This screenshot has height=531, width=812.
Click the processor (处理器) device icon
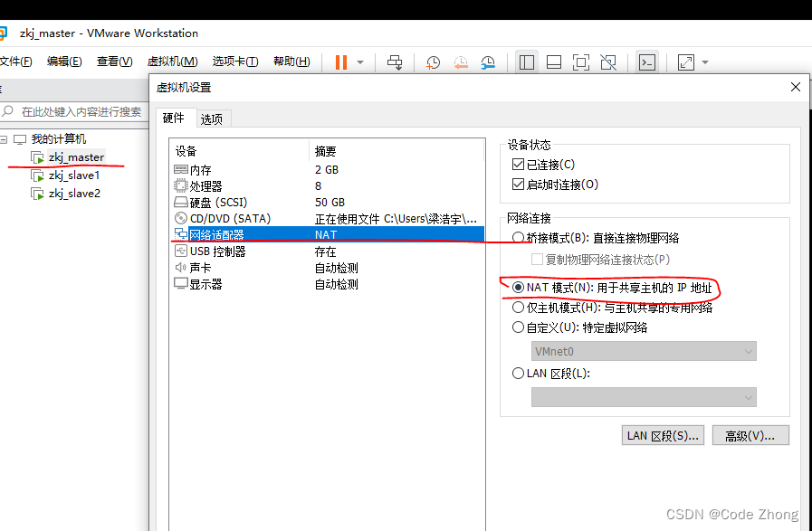pyautogui.click(x=181, y=185)
